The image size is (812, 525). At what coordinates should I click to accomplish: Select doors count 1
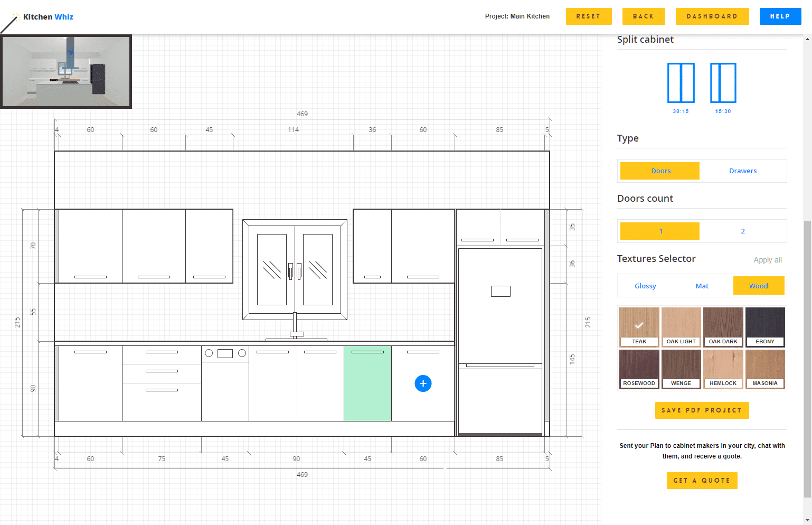coord(660,231)
